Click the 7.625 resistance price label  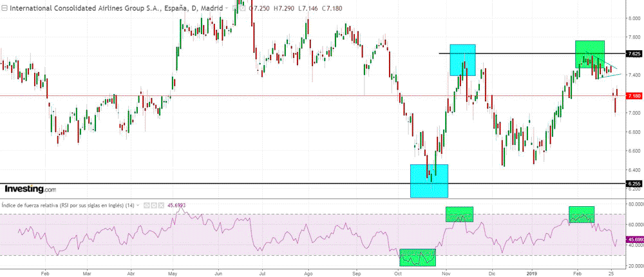point(634,53)
